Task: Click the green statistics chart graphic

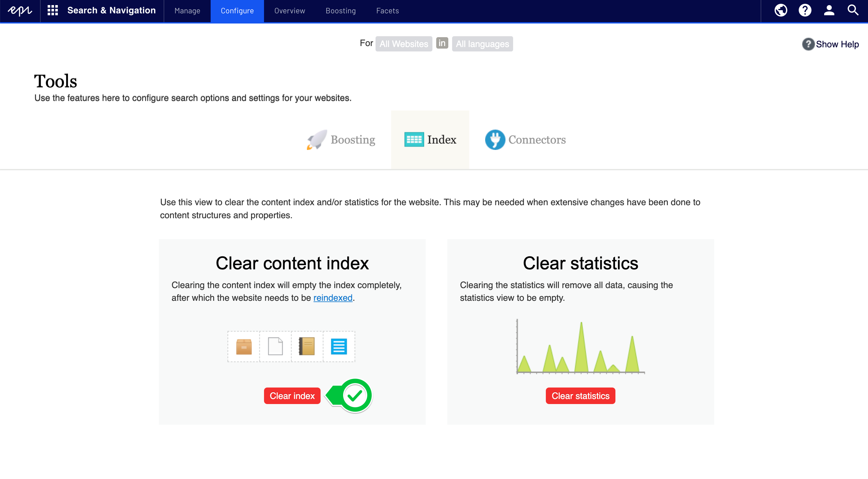Action: point(580,346)
